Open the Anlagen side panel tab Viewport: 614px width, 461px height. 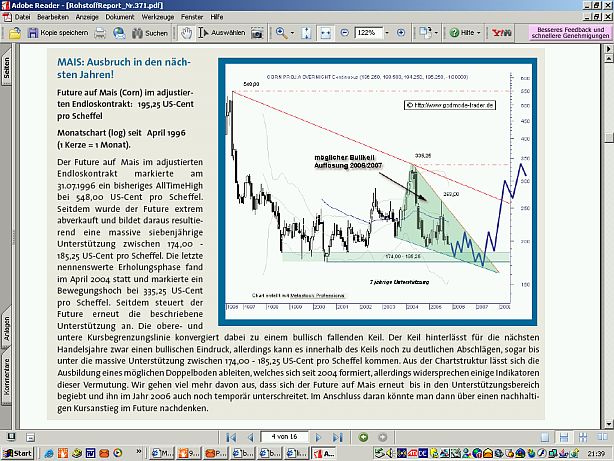coord(6,328)
